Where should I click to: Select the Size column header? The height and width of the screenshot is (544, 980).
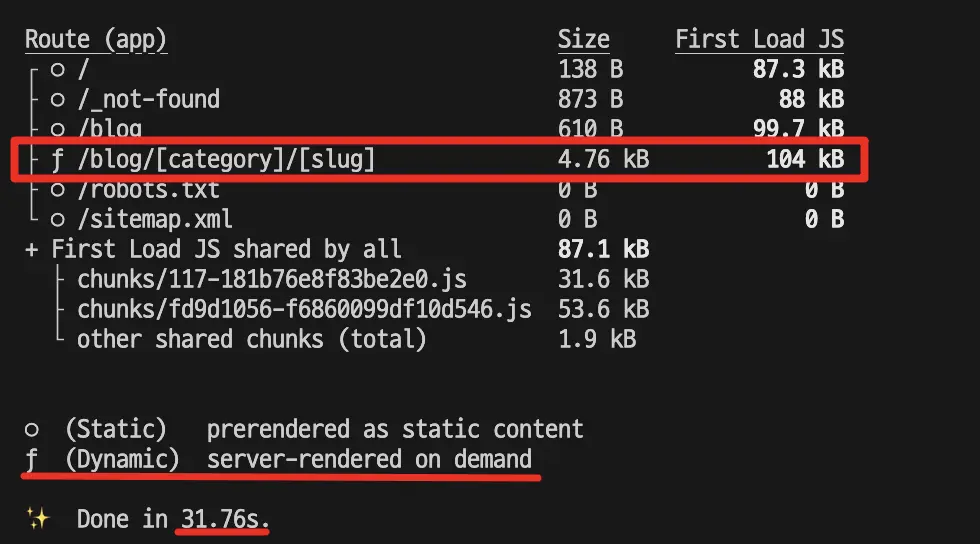coord(584,39)
